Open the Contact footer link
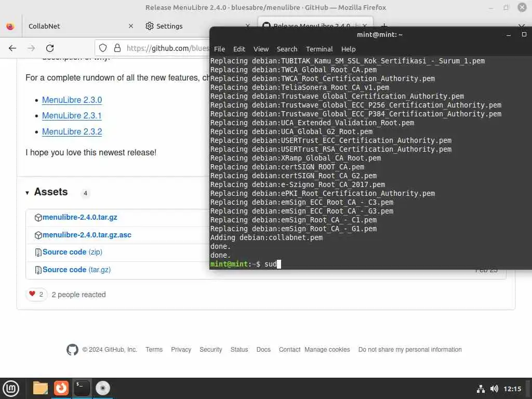Screen dimensions: 532x399 [289, 350]
